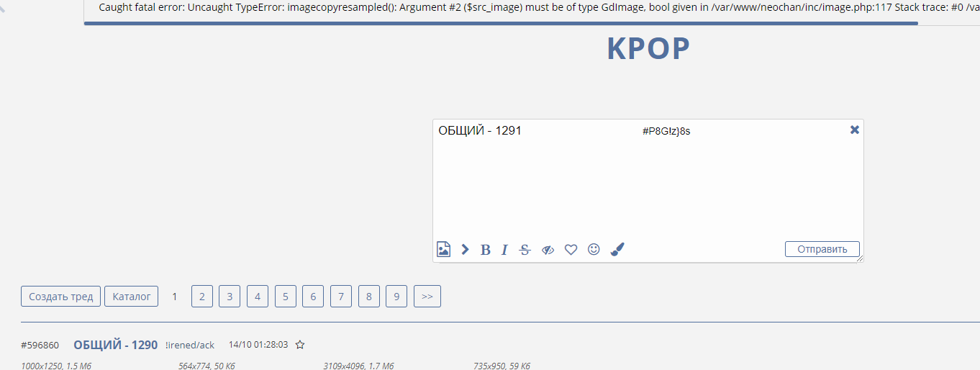Jump to page 9
Screen dimensions: 980x370
[x=396, y=297]
